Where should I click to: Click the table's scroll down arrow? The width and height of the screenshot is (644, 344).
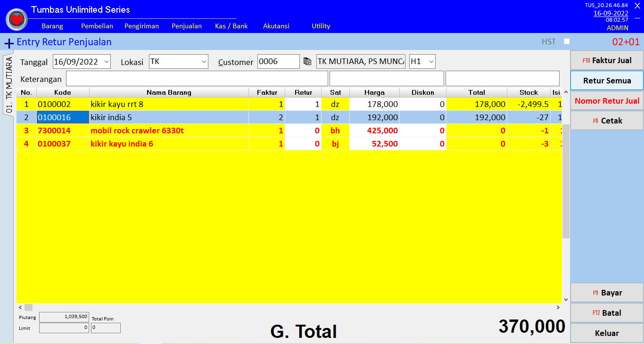[x=566, y=299]
